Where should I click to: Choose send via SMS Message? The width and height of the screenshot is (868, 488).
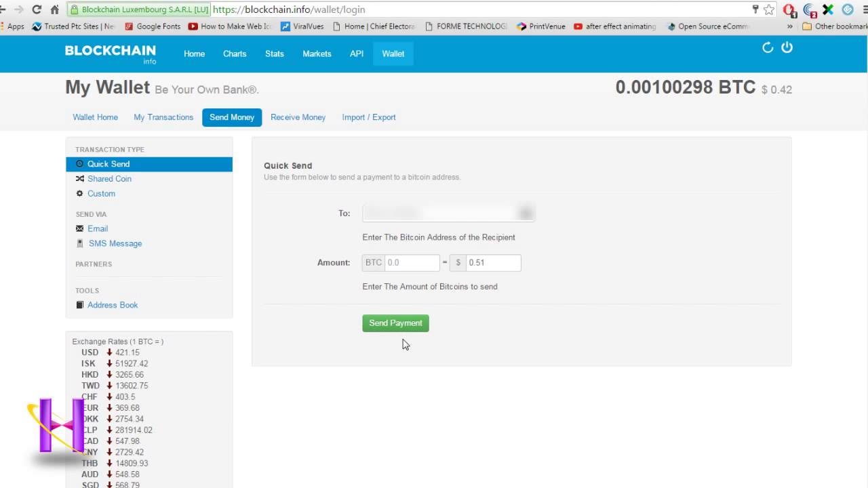pyautogui.click(x=115, y=243)
